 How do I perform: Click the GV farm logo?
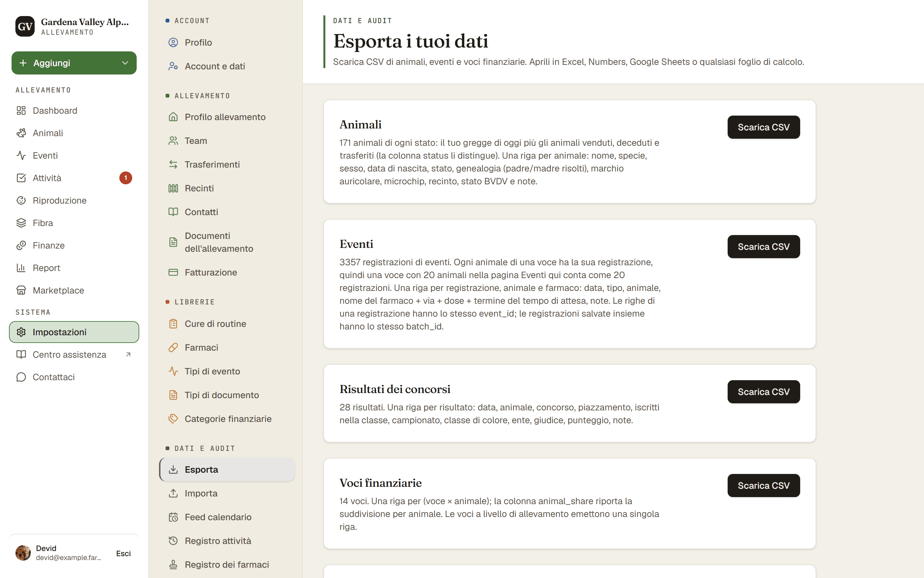pyautogui.click(x=25, y=26)
